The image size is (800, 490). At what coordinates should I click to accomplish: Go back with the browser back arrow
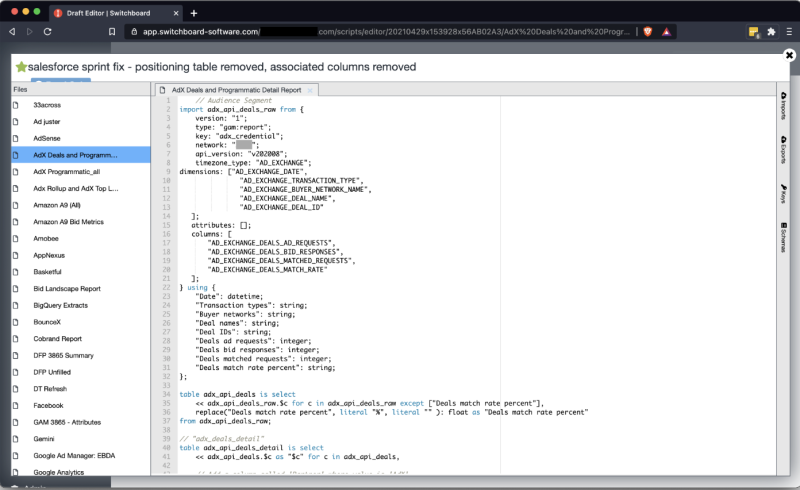click(12, 32)
